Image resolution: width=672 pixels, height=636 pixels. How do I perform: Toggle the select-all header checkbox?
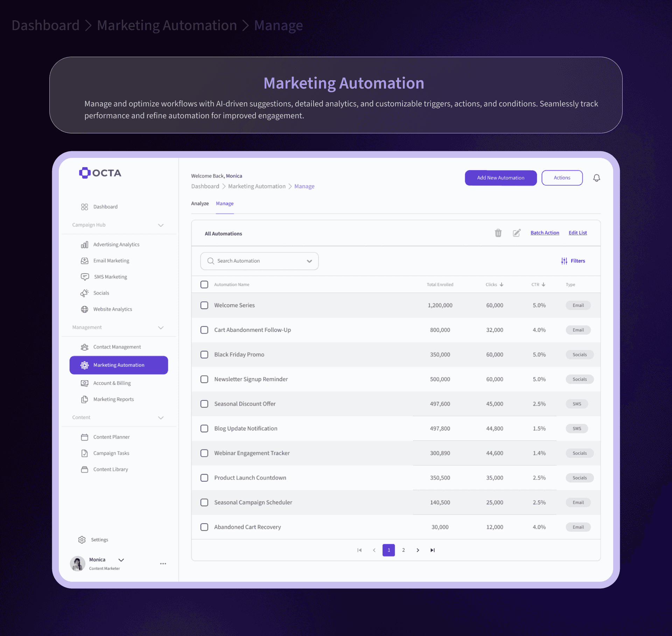click(x=204, y=284)
